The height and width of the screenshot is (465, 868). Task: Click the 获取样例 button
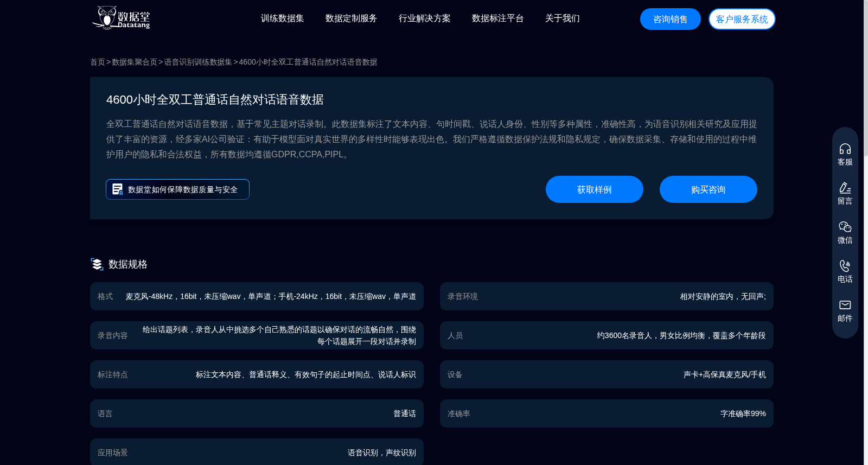[595, 189]
